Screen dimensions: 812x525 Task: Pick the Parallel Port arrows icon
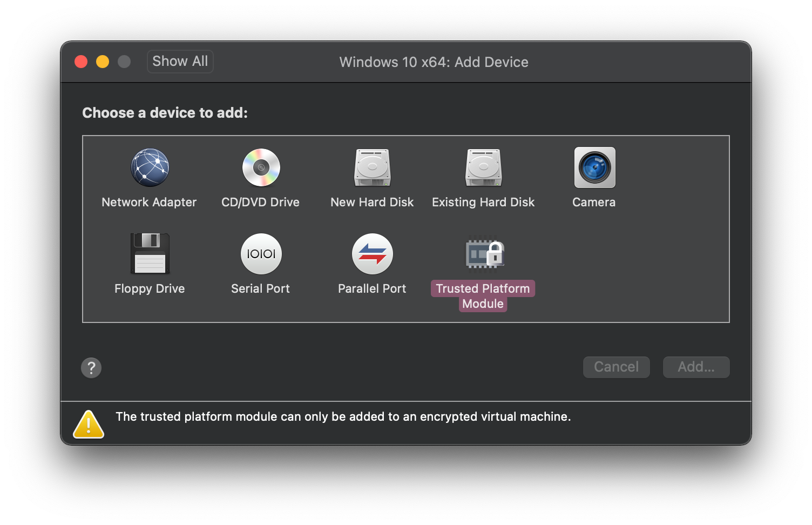(x=373, y=254)
